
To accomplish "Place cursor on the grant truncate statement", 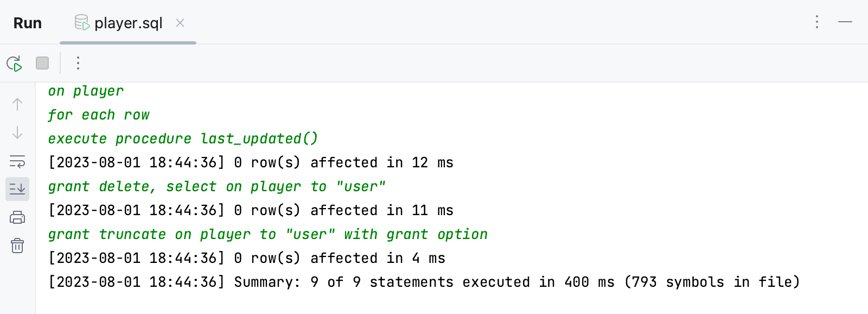I will 267,234.
